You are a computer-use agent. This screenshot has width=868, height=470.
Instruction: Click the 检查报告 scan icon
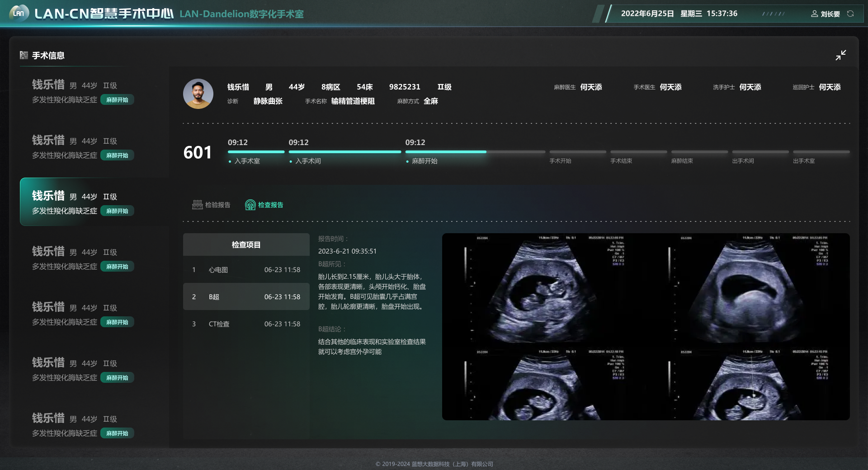pos(250,205)
